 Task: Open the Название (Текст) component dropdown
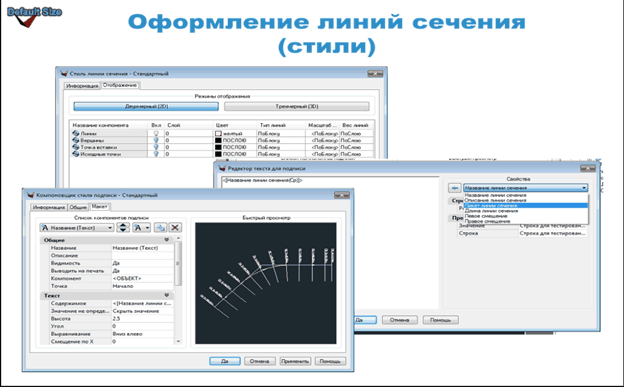point(77,227)
